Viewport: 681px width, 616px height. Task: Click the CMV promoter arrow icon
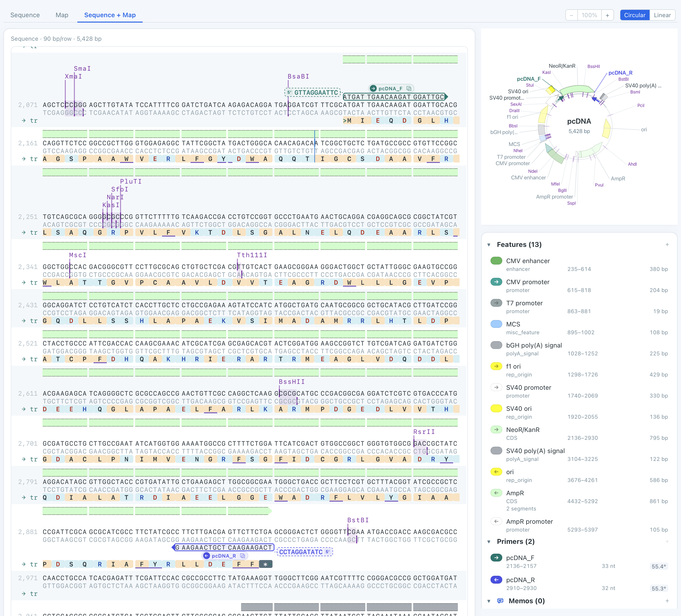tap(496, 282)
